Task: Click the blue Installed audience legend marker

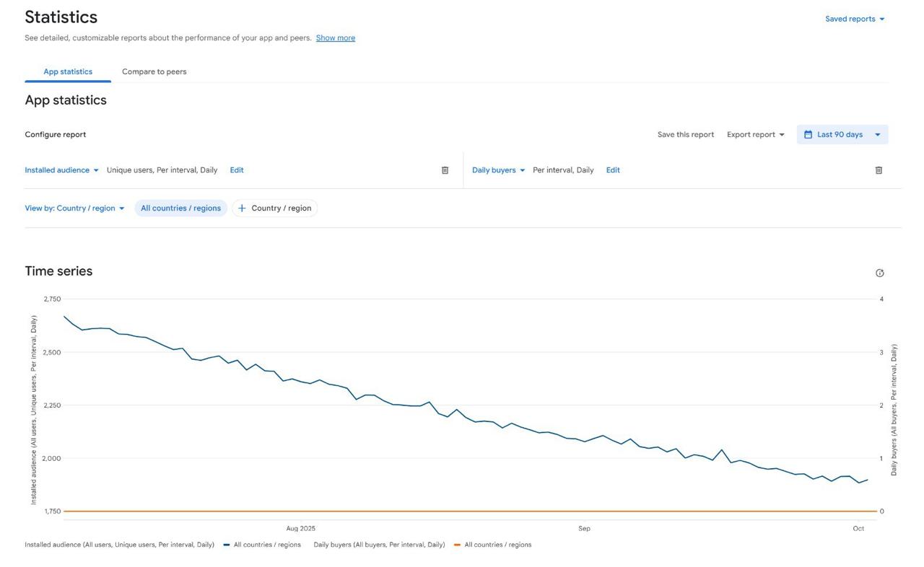Action: (x=227, y=545)
